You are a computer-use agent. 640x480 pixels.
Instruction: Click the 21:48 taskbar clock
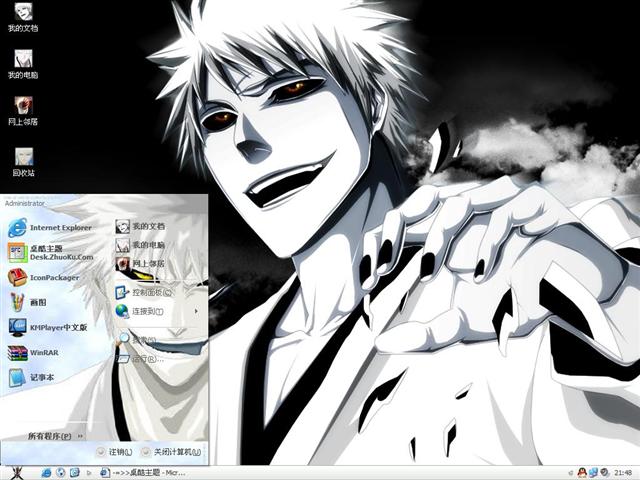coord(623,473)
